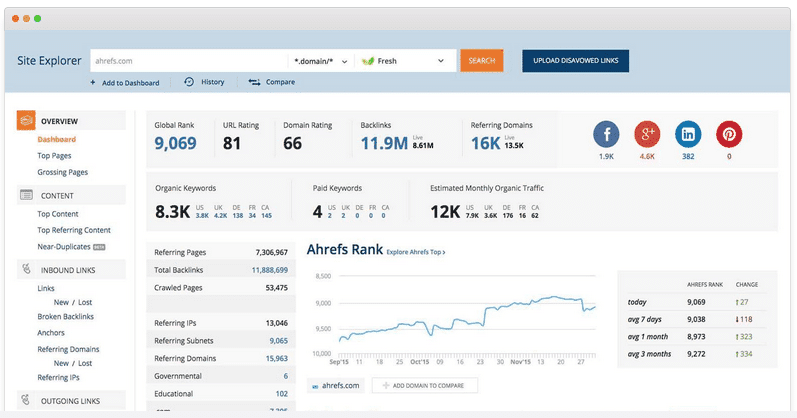Click the Ahrefs Rank line chart

point(467,315)
